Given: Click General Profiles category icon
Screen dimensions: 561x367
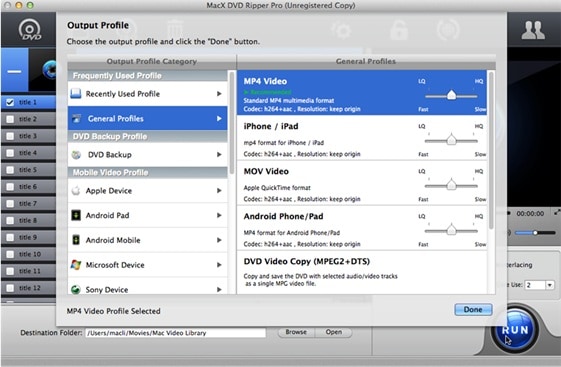Looking at the screenshot, I should 77,118.
